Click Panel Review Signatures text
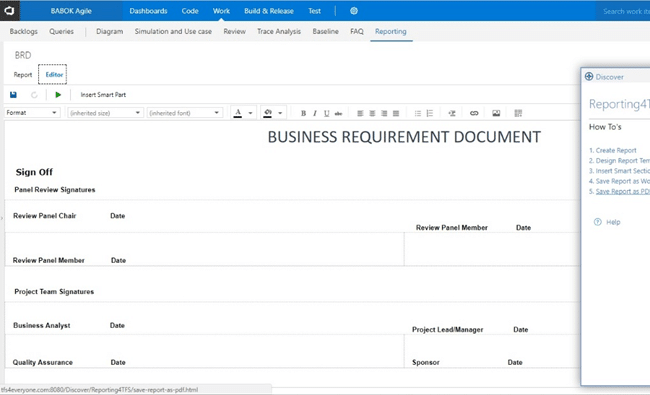 55,189
